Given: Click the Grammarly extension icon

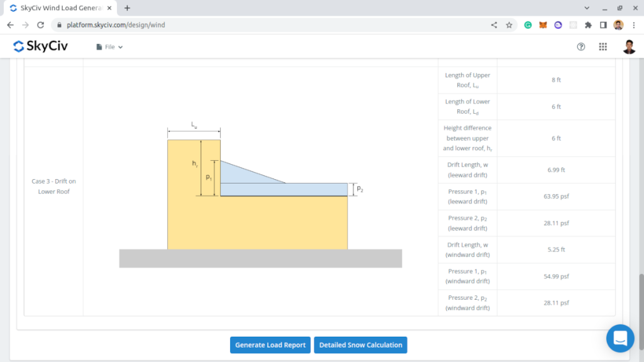Looking at the screenshot, I should point(528,25).
